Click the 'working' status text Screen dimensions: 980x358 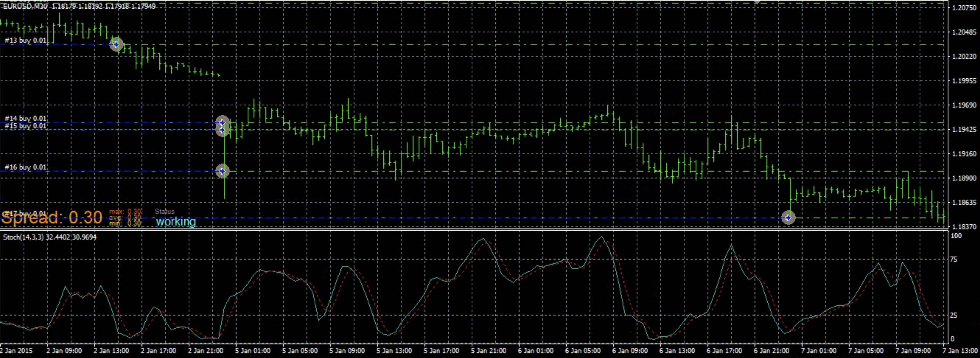point(176,222)
